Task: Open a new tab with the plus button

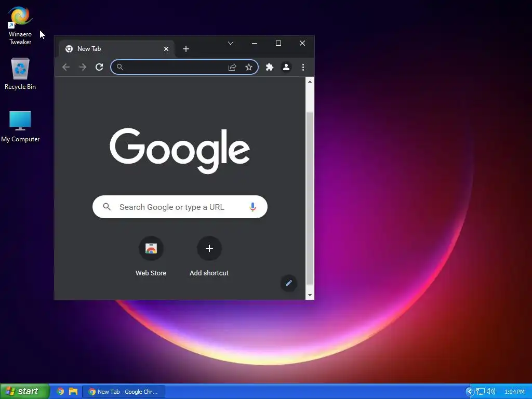Action: coord(186,49)
